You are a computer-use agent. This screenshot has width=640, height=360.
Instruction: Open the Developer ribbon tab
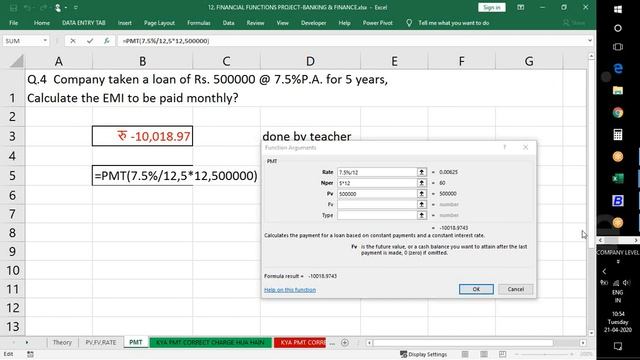[313, 23]
